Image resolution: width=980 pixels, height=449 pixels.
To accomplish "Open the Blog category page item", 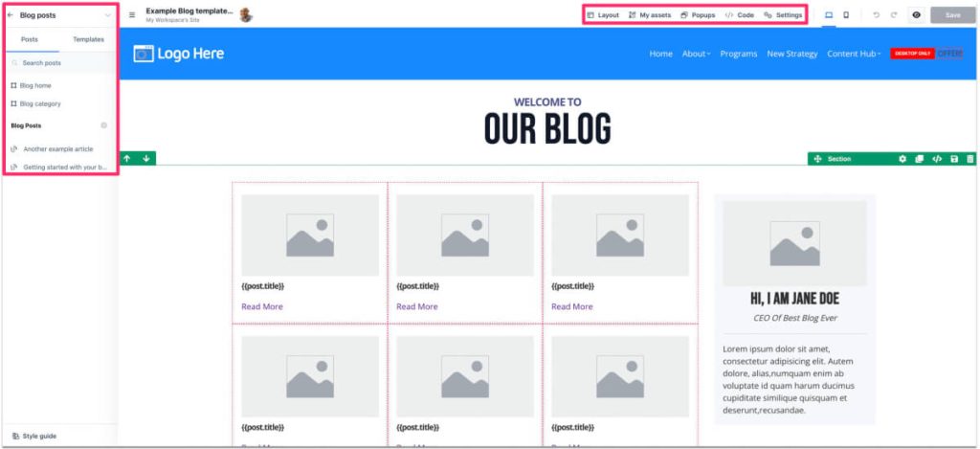I will tap(35, 103).
